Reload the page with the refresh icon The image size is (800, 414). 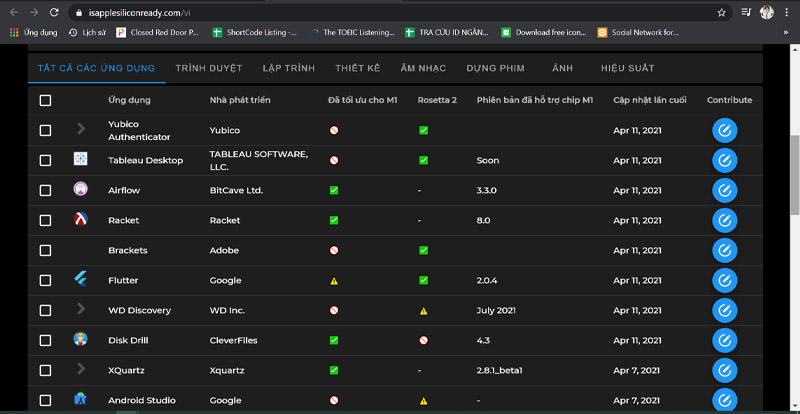[54, 12]
